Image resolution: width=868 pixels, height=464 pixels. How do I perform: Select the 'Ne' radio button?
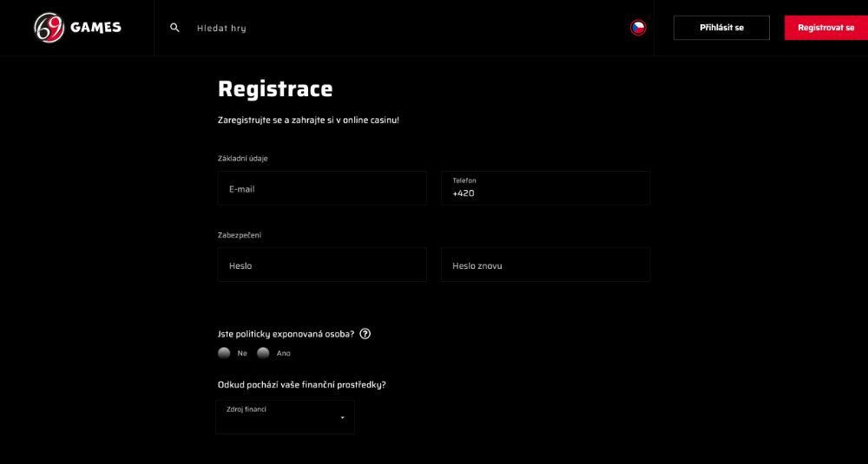(224, 353)
